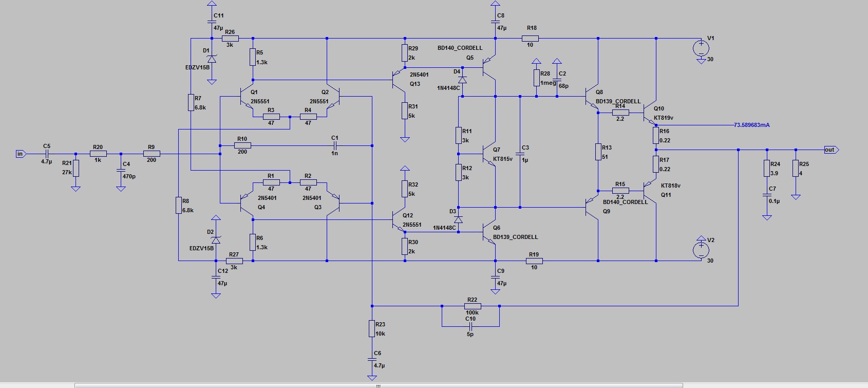The height and width of the screenshot is (388, 868).
Task: Select the R10 resistor symbol
Action: (242, 145)
